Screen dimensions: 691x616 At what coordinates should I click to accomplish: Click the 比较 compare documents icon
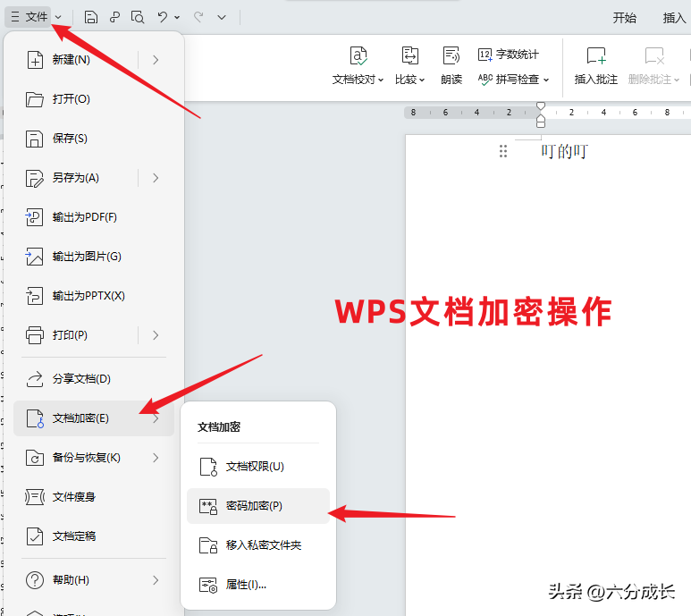(409, 56)
